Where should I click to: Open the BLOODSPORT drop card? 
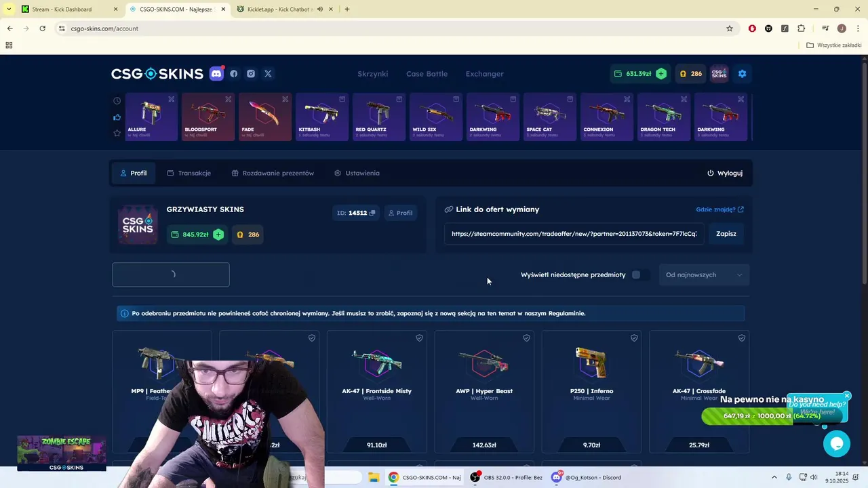coord(209,117)
